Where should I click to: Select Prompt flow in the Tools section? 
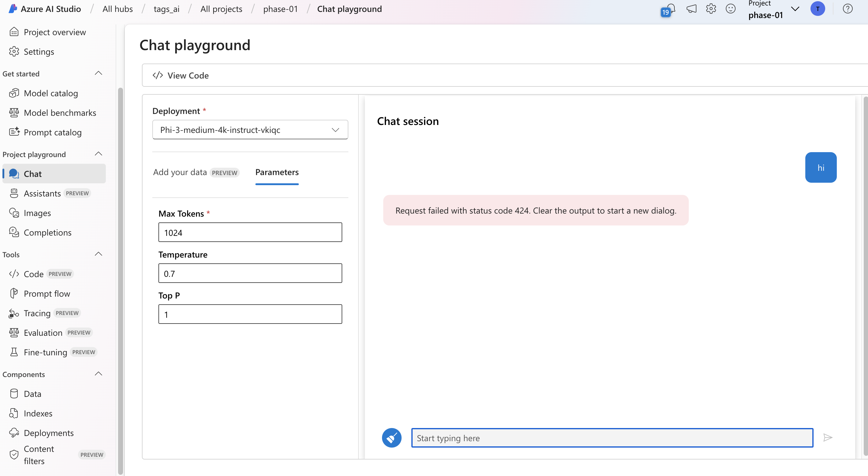click(x=46, y=293)
